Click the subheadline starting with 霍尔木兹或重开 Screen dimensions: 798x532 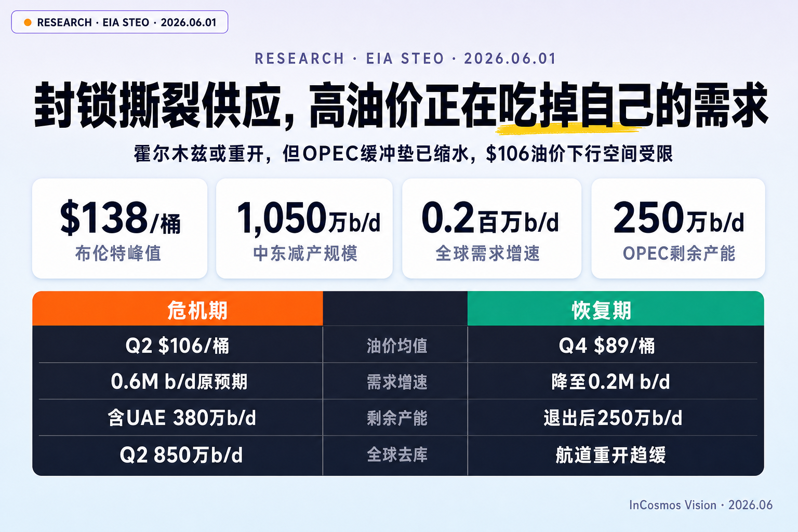(403, 154)
